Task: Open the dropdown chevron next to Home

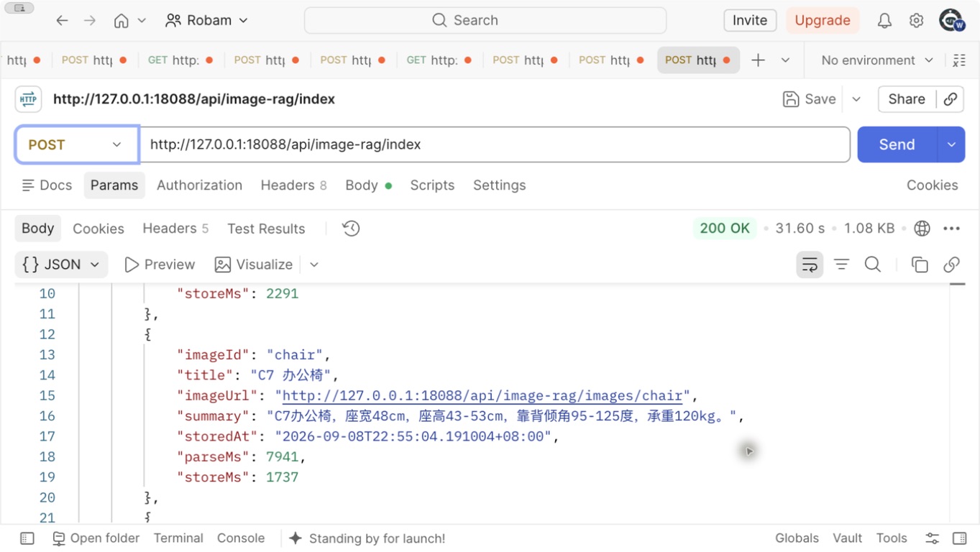Action: pos(142,21)
